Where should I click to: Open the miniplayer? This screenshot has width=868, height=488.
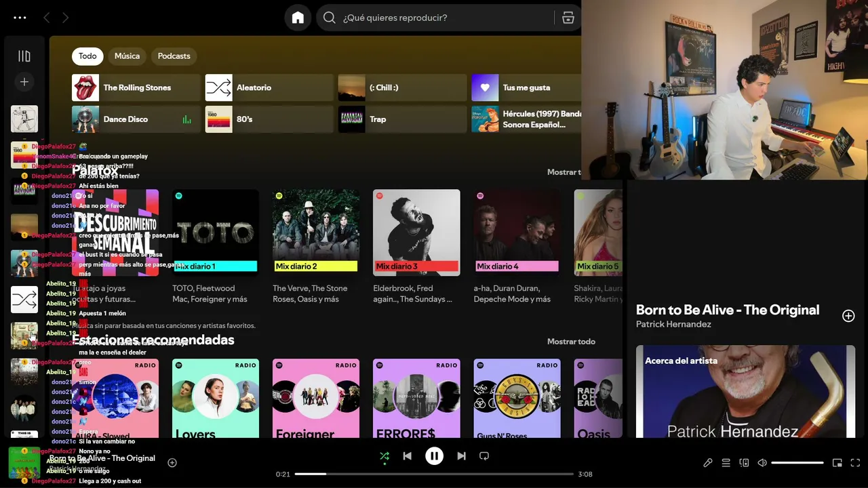pyautogui.click(x=837, y=463)
